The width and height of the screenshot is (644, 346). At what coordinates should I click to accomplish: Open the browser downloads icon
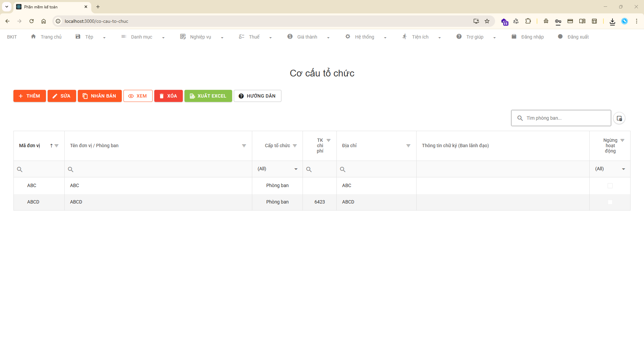coord(612,21)
